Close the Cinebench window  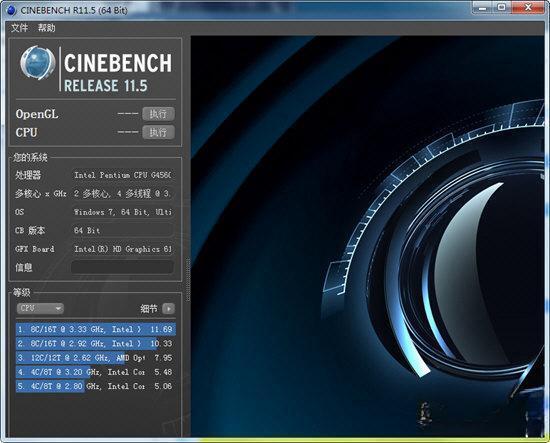[528, 8]
